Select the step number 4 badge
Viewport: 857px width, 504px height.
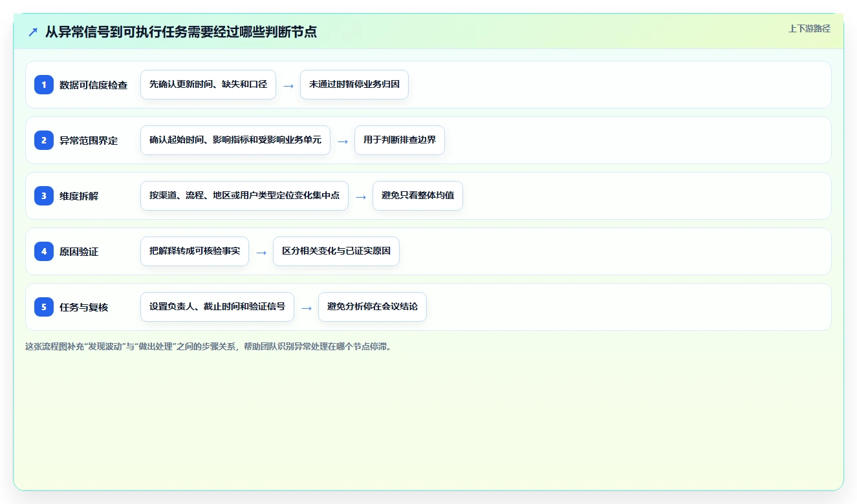(x=44, y=251)
